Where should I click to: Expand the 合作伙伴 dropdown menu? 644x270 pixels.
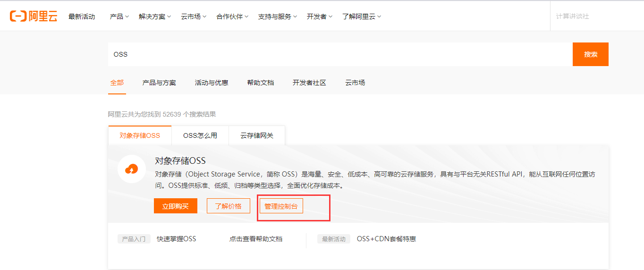[232, 17]
